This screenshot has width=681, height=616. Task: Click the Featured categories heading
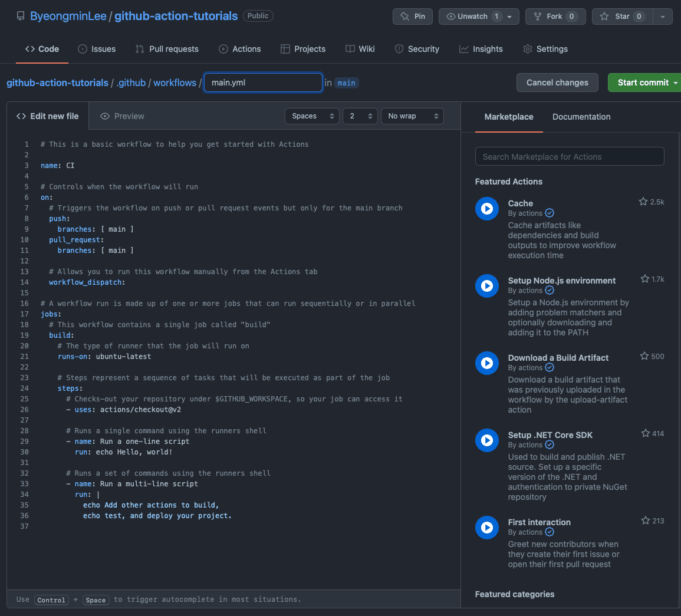click(514, 594)
